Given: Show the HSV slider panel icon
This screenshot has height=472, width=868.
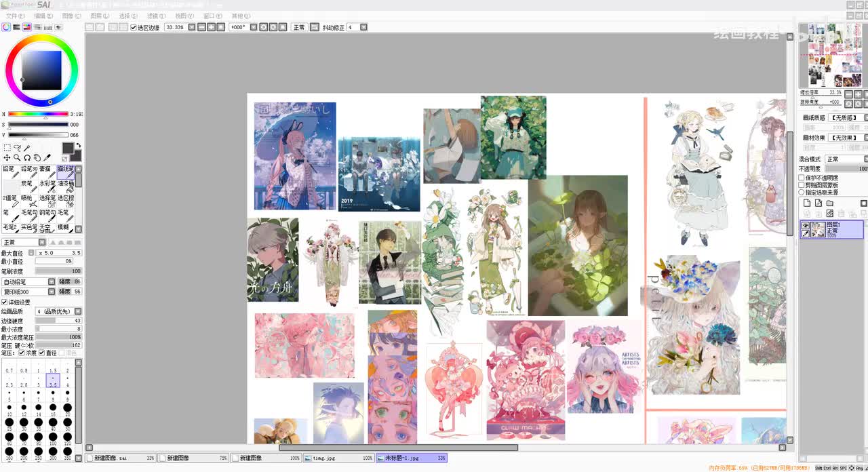Looking at the screenshot, I should (27, 27).
